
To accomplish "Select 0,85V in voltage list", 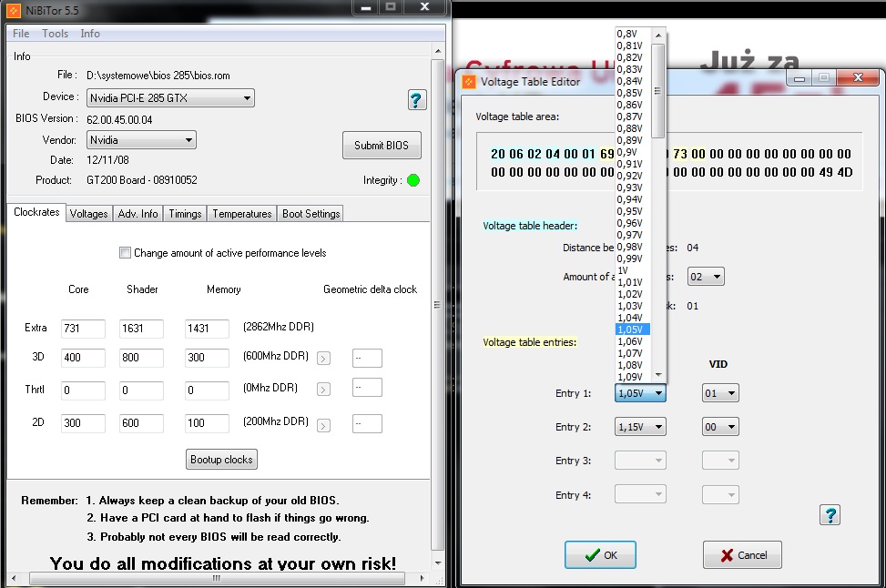I will point(633,93).
